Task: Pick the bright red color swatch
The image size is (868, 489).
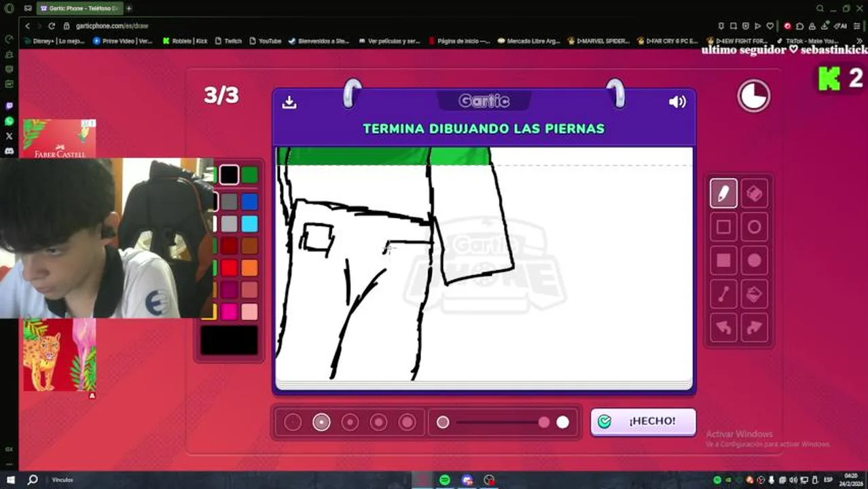Action: coord(229,268)
